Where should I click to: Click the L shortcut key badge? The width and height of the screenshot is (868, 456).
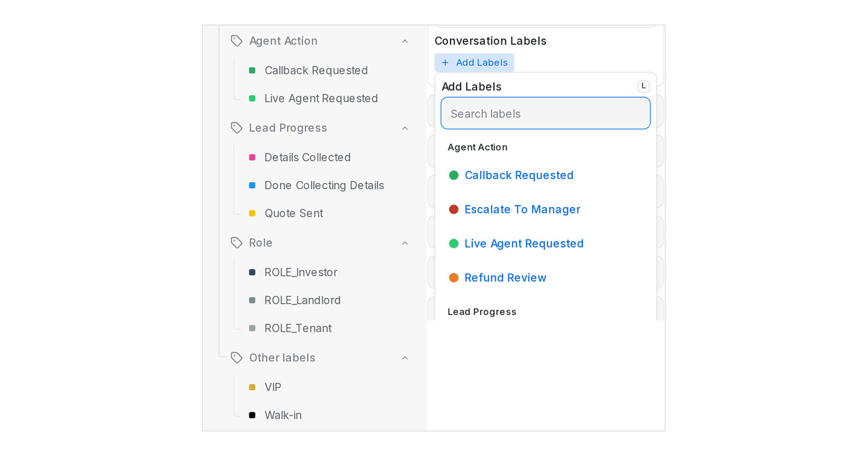click(x=644, y=86)
